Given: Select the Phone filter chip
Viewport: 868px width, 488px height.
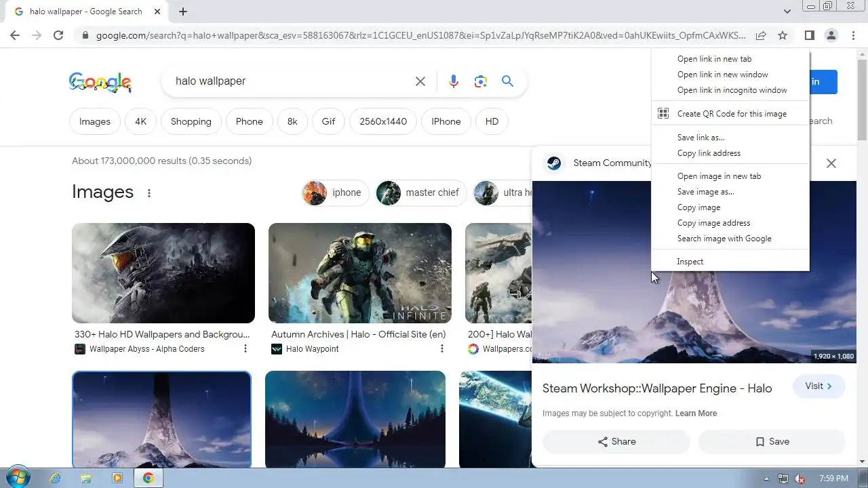Looking at the screenshot, I should pyautogui.click(x=249, y=121).
